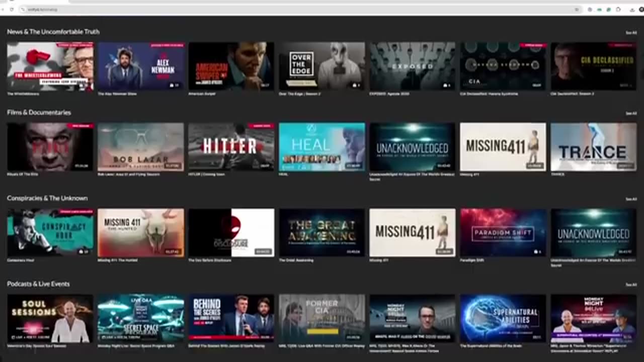The width and height of the screenshot is (644, 362).
Task: Click the episode count badge on Alex Newman Show
Action: tap(174, 85)
